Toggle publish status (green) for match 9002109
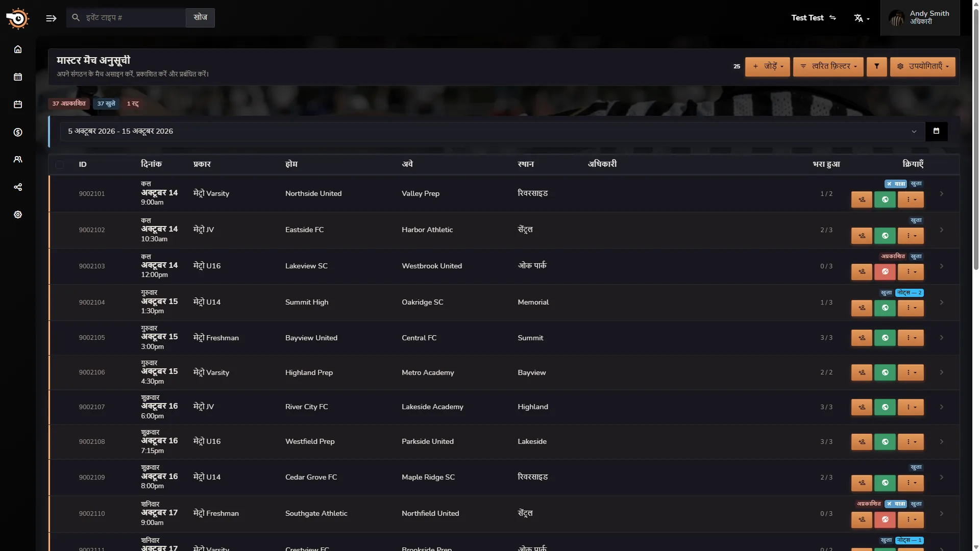This screenshot has width=980, height=551. coord(885,483)
